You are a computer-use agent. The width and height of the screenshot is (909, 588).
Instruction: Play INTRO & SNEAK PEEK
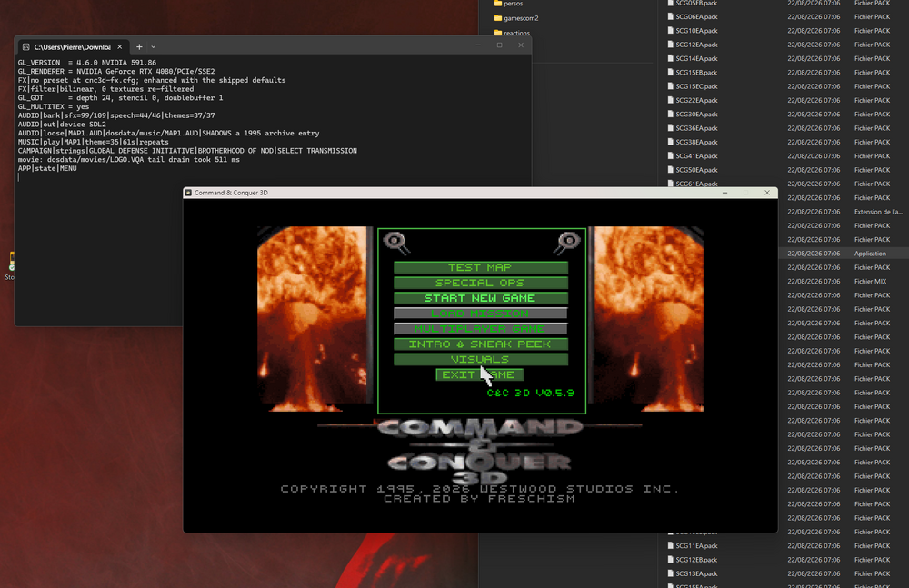tap(481, 344)
